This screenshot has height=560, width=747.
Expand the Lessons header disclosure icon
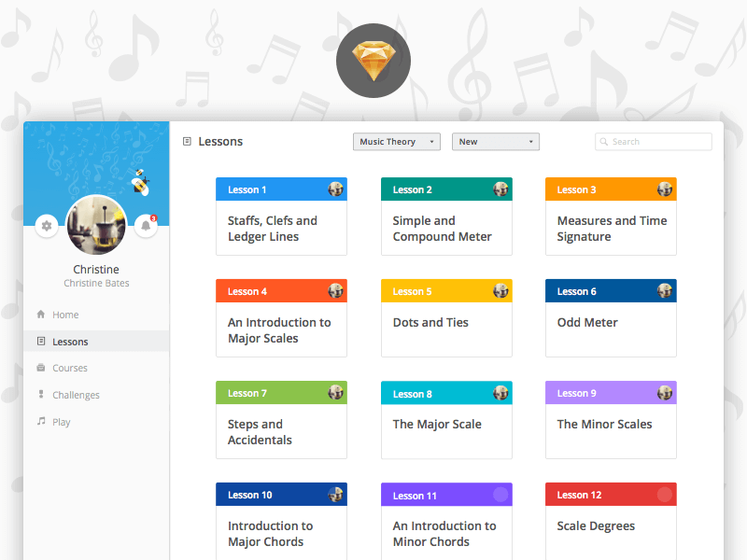coord(189,141)
